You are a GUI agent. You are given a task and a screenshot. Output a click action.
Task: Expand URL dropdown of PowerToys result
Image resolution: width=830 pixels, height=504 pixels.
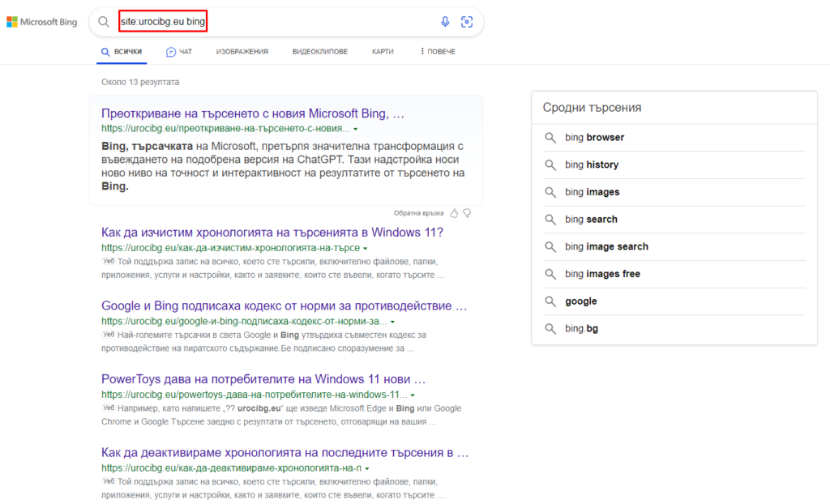coord(413,395)
